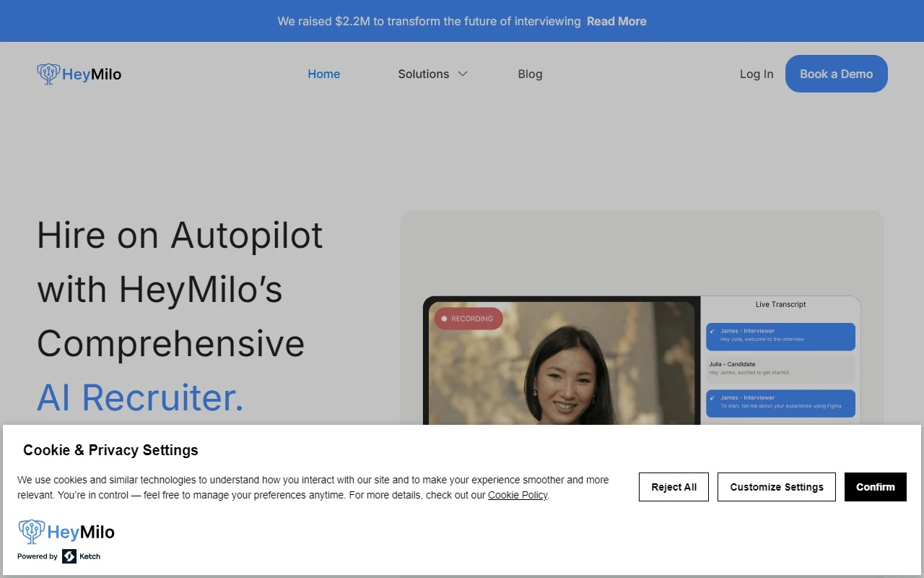Click the Powered by label
924x578 pixels.
click(38, 556)
